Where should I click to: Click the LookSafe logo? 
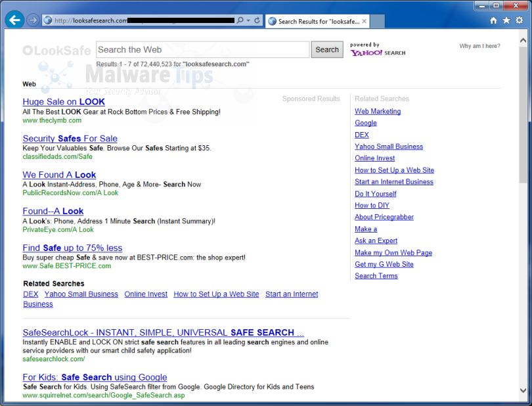pos(56,51)
